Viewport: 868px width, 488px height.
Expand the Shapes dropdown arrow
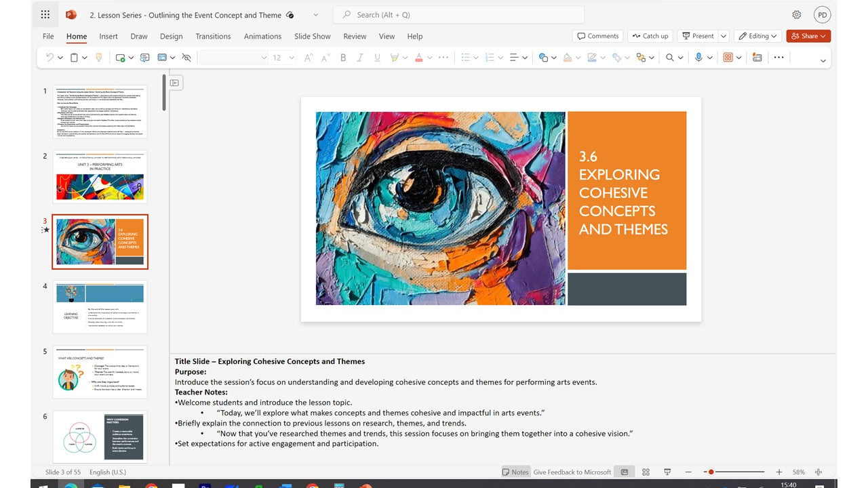[554, 58]
